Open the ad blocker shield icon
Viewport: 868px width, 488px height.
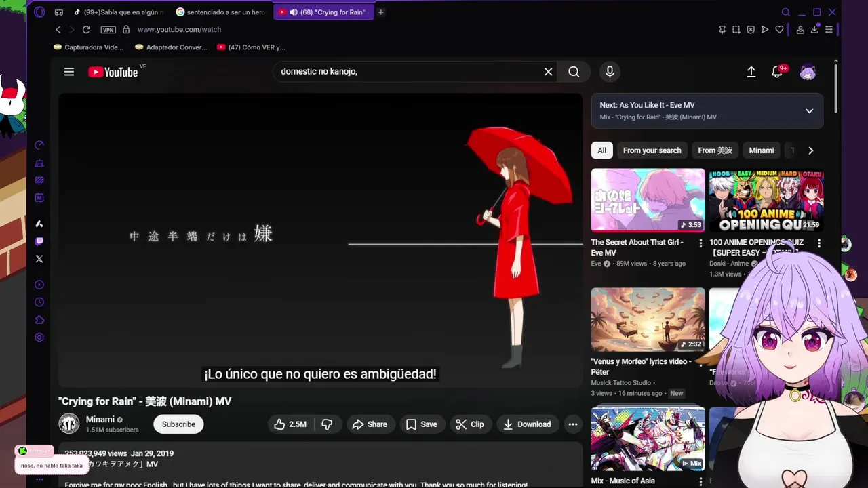[x=751, y=29]
